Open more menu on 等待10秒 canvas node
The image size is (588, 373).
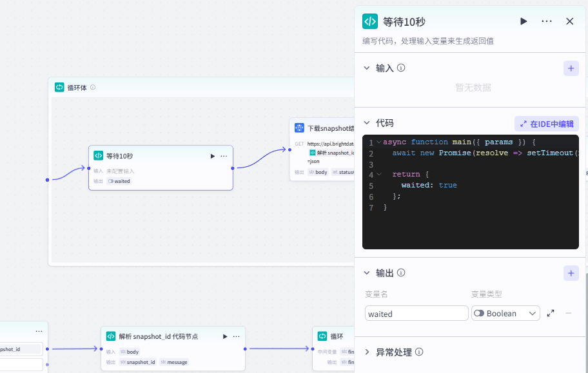tap(224, 156)
